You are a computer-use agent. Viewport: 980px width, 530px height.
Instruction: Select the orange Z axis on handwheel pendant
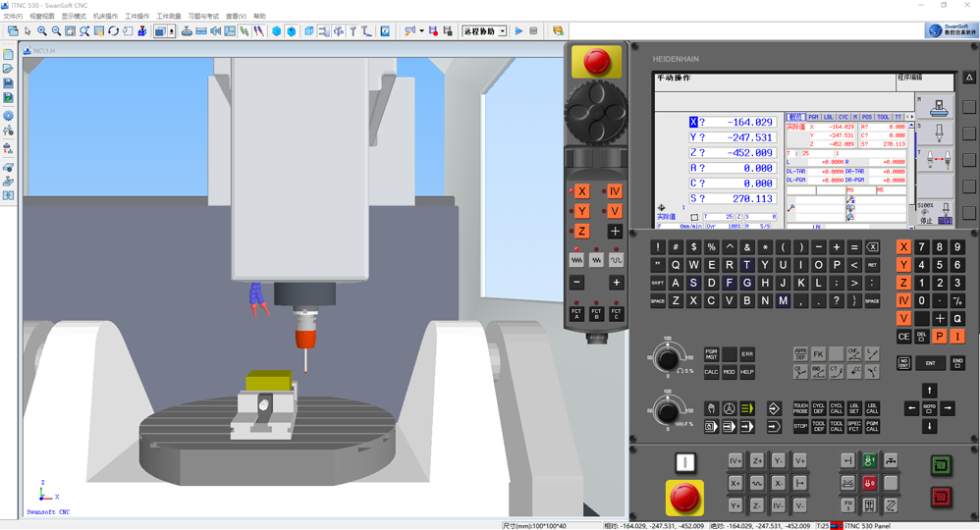tap(582, 231)
